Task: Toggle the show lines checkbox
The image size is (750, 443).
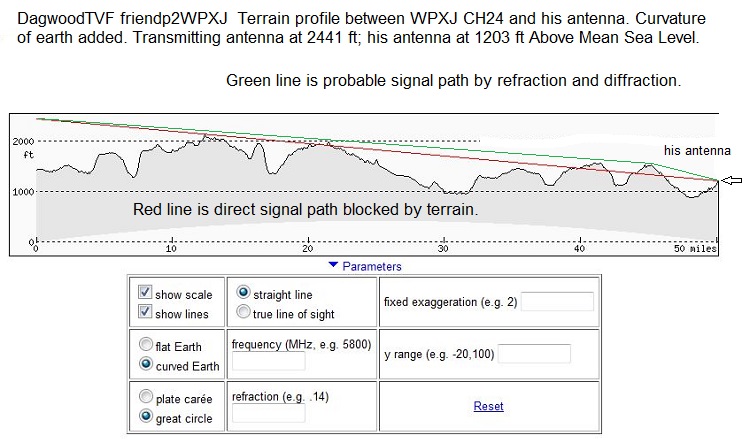Action: pos(145,312)
